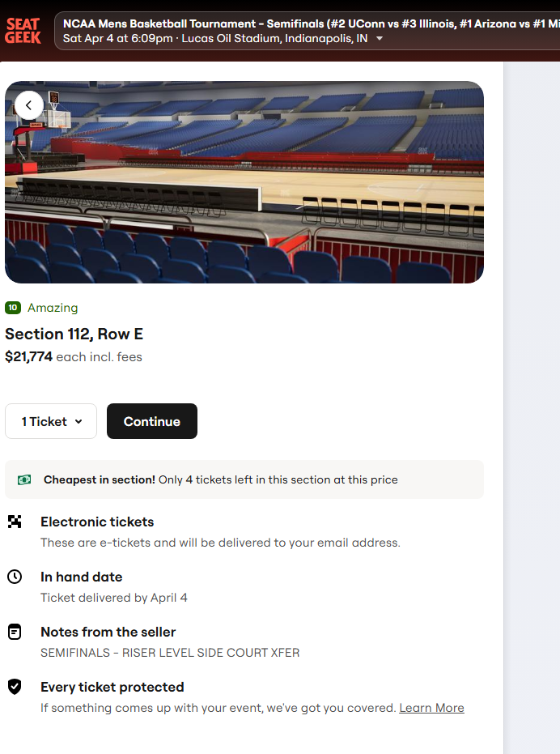The height and width of the screenshot is (754, 560).
Task: Go back using the arrow on the seat photo
Action: (x=29, y=105)
